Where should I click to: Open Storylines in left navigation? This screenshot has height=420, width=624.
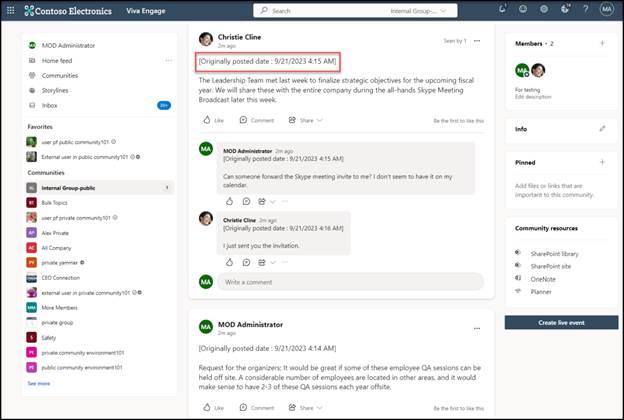click(x=55, y=90)
